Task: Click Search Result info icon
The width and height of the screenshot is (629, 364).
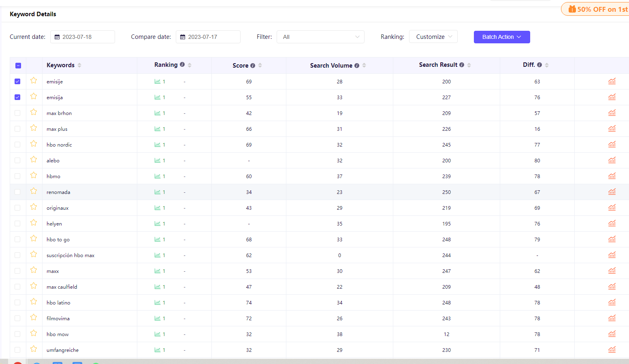Action: [x=462, y=65]
